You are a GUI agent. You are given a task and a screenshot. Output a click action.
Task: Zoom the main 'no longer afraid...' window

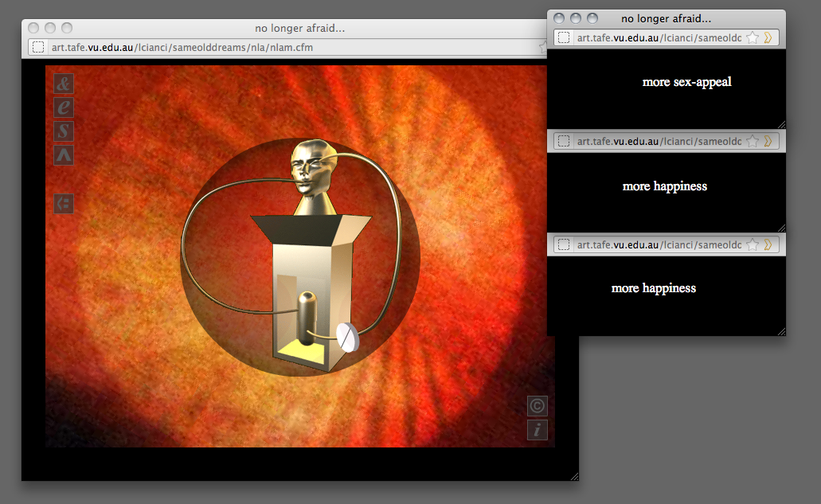click(67, 28)
